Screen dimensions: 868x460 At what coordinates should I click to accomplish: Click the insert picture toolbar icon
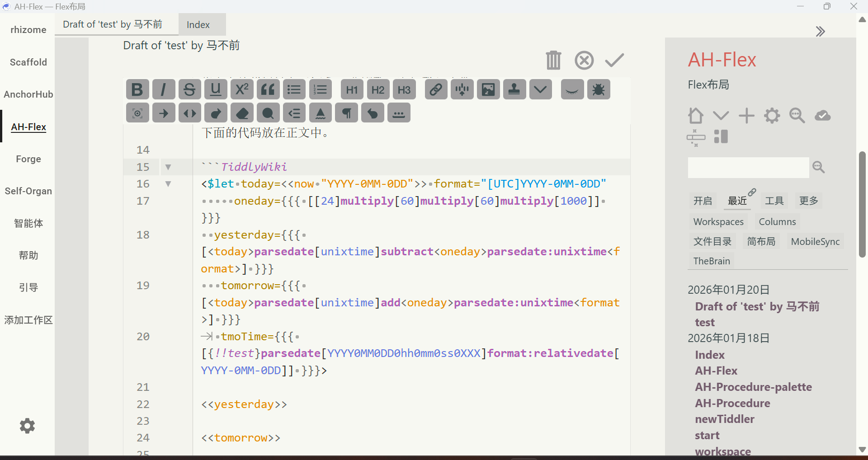click(x=488, y=89)
